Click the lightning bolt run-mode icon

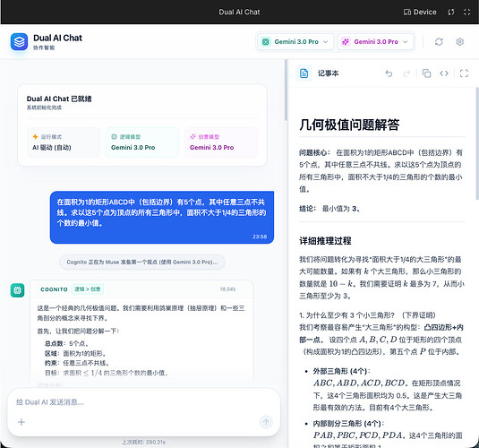(36, 137)
